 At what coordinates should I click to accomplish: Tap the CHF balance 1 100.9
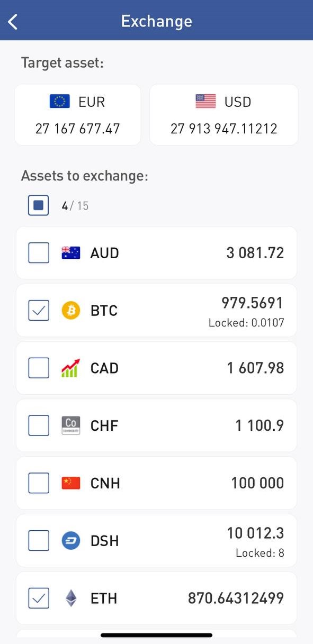tap(260, 425)
